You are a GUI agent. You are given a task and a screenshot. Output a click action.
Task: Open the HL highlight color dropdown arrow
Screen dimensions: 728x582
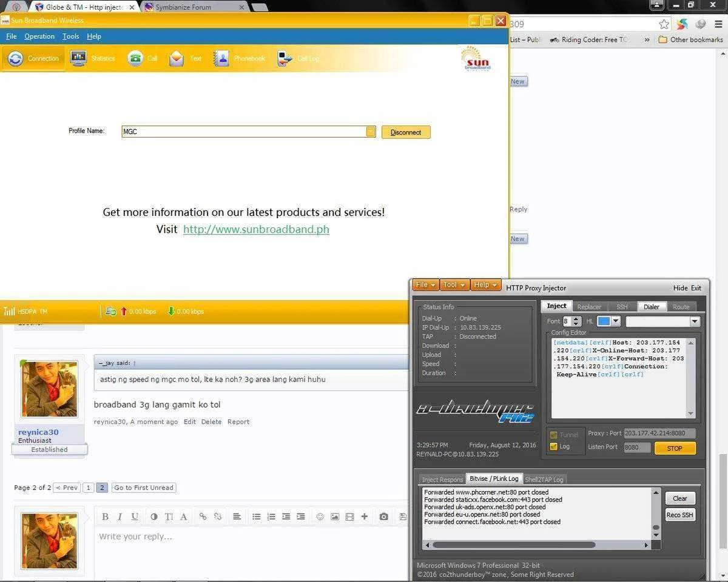tap(616, 321)
